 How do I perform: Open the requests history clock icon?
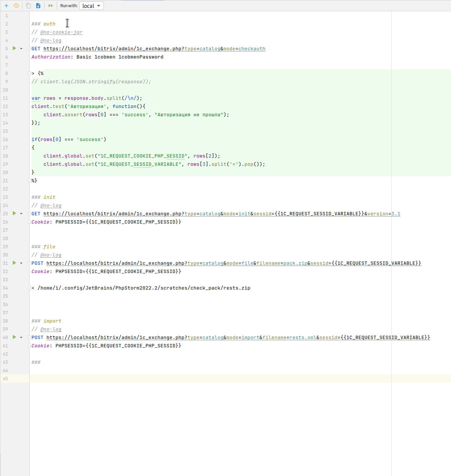(16, 6)
